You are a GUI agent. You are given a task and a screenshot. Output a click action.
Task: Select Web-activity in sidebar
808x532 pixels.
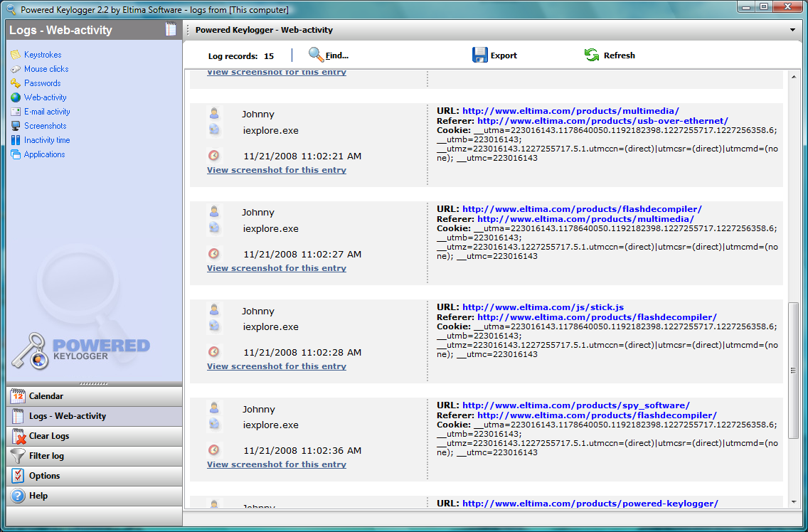click(46, 97)
